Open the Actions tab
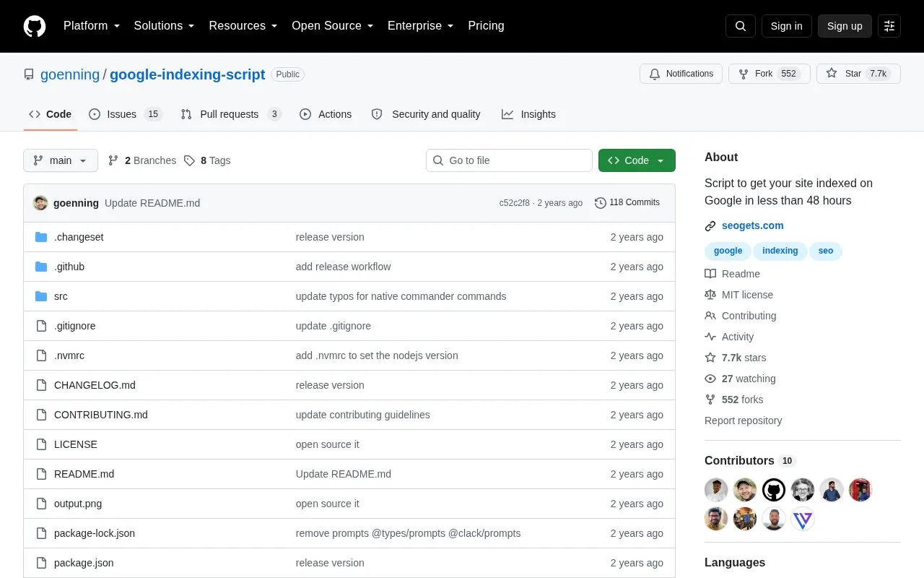The height and width of the screenshot is (578, 924). tap(326, 114)
